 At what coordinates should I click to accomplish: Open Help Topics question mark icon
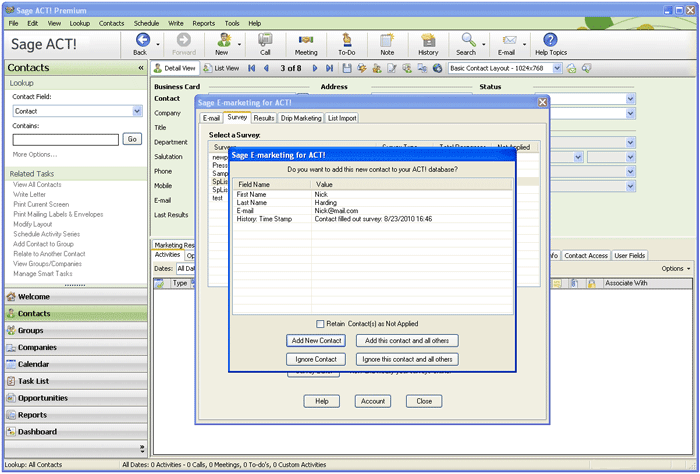pyautogui.click(x=550, y=40)
